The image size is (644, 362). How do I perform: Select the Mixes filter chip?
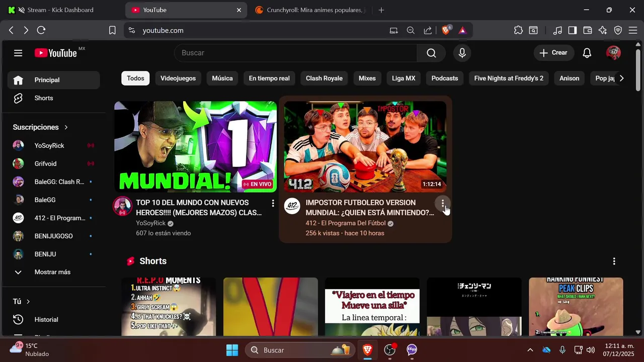tap(367, 78)
